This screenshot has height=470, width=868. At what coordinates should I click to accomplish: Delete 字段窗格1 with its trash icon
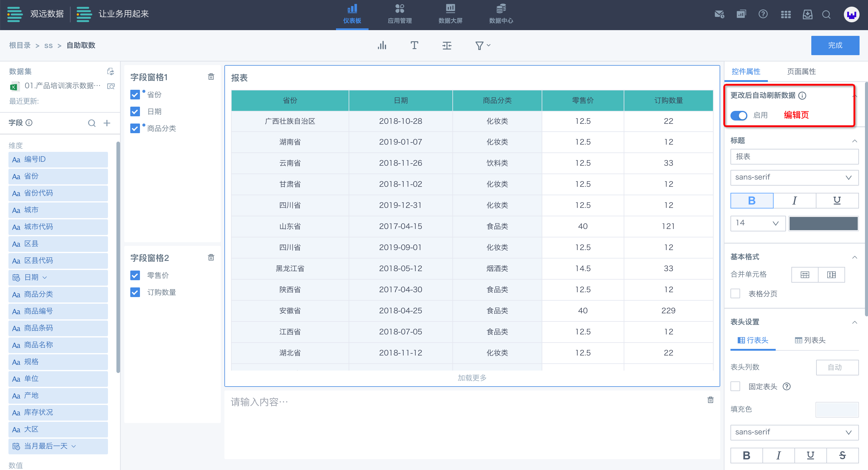click(x=211, y=77)
